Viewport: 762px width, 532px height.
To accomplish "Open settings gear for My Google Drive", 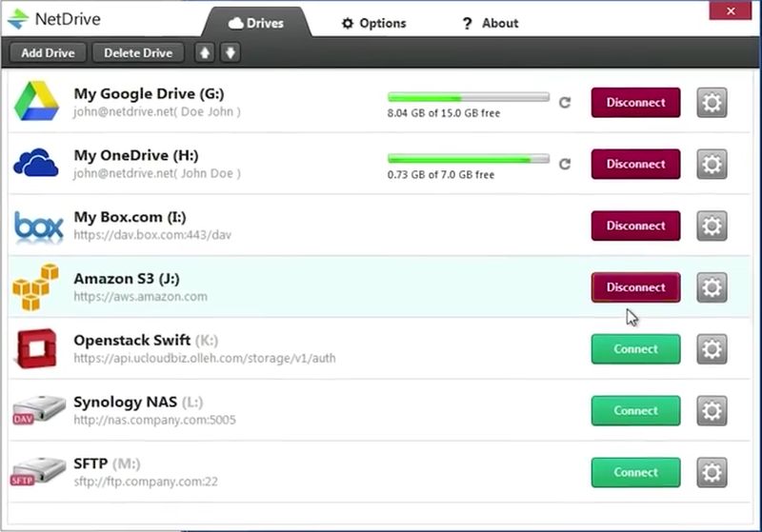I will pyautogui.click(x=712, y=103).
